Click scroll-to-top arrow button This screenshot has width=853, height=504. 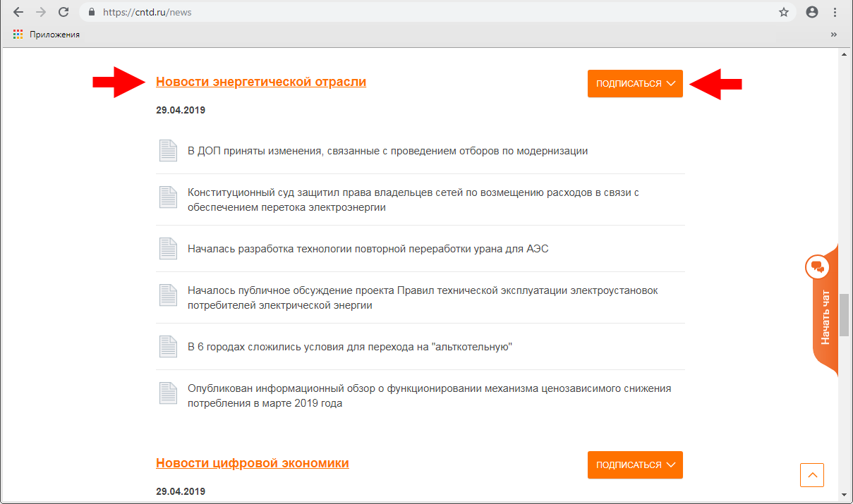812,475
